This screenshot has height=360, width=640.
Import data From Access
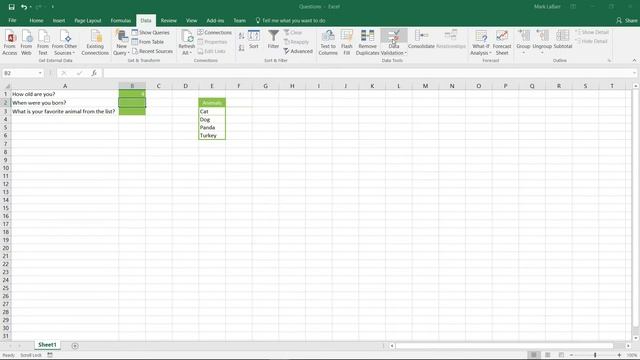point(10,42)
